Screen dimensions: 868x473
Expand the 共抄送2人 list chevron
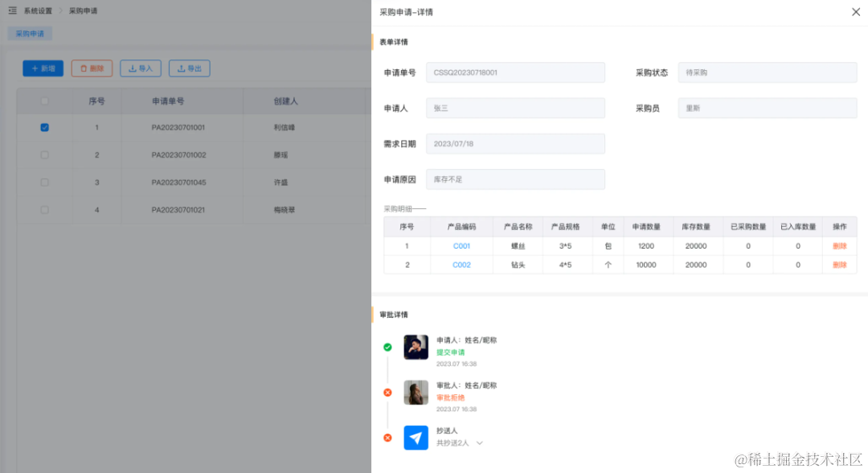(x=479, y=443)
